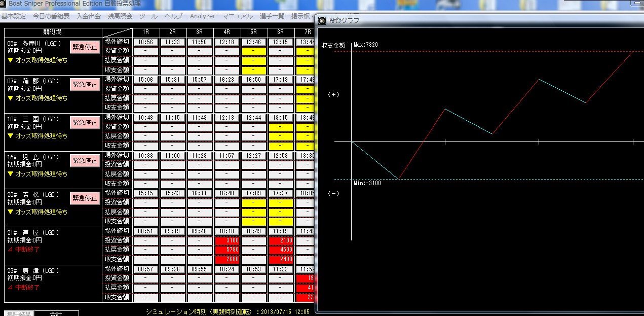Select the 07# 蒲郡 (LGI1) venue label
The height and width of the screenshot is (316, 644).
33,81
